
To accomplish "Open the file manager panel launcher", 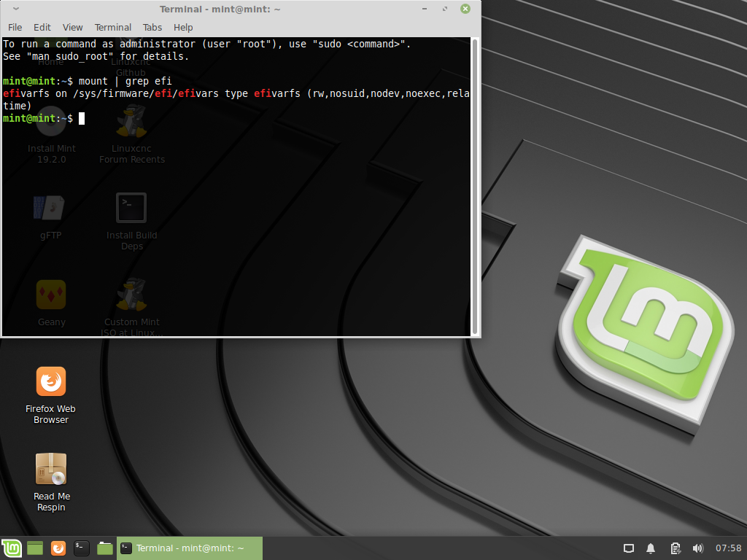I will pos(105,548).
